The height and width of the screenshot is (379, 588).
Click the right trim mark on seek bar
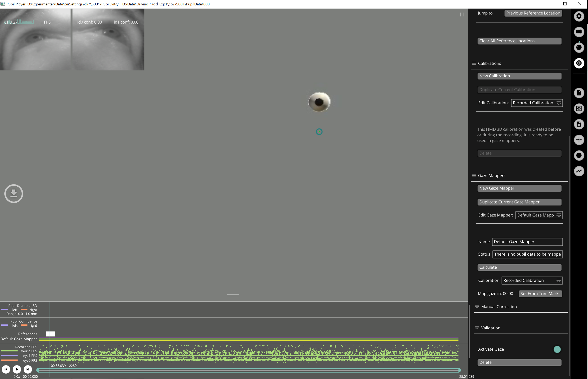pos(459,370)
